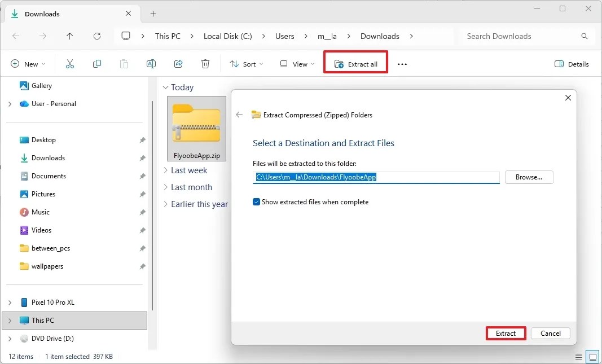
Task: Click the Copy icon in toolbar
Action: coord(96,64)
